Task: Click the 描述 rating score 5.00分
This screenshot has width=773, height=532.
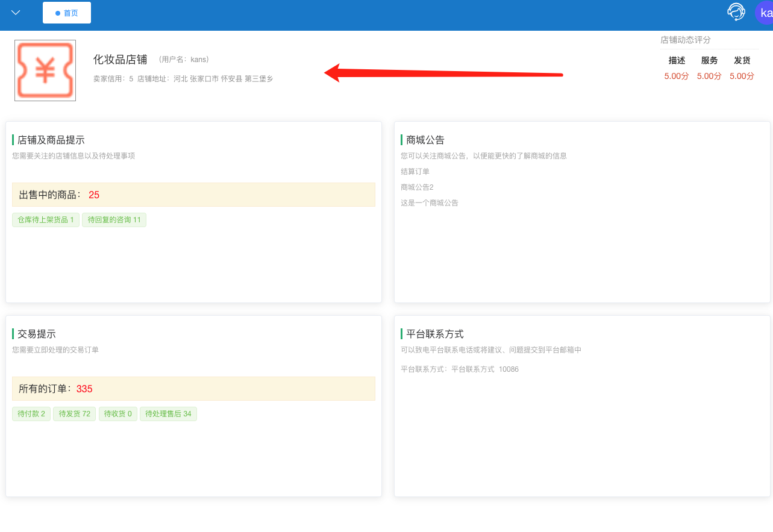Action: pos(677,77)
